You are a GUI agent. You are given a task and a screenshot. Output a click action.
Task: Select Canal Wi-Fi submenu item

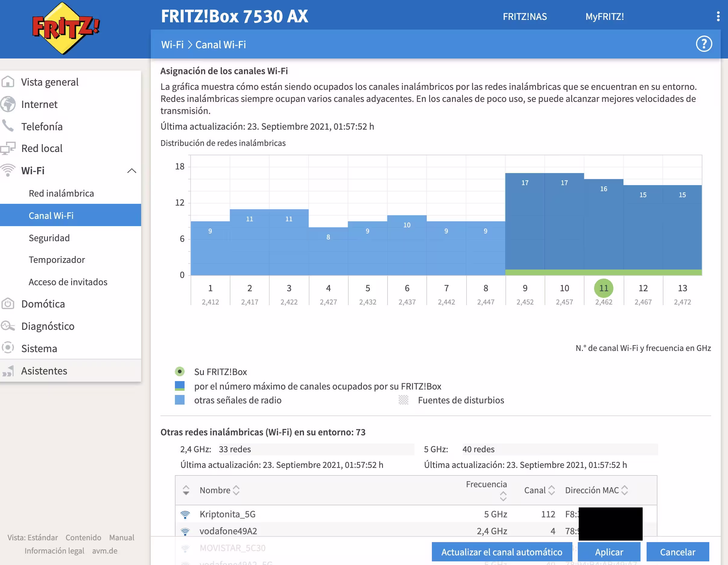(x=71, y=215)
